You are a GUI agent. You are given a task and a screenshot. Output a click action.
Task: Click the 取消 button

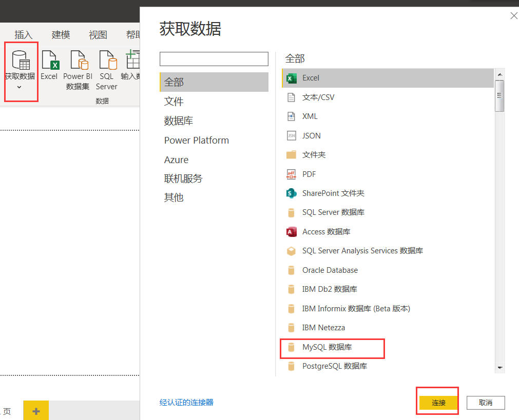[486, 403]
